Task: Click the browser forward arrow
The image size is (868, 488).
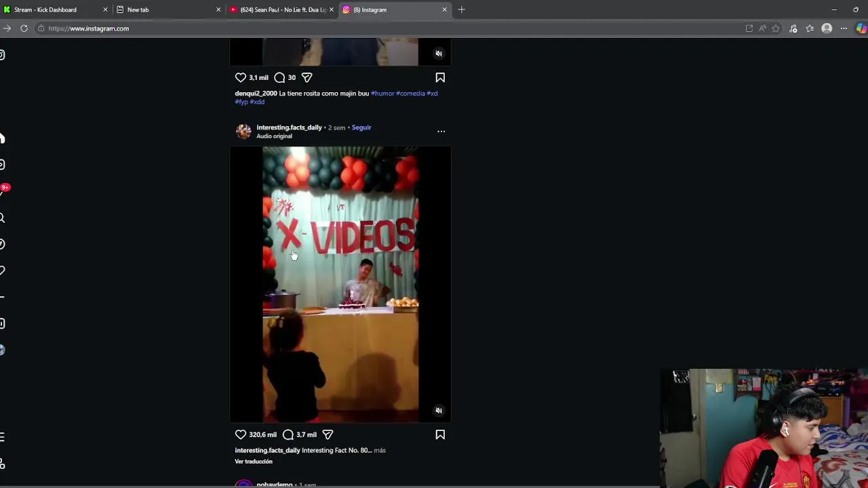Action: pyautogui.click(x=7, y=28)
